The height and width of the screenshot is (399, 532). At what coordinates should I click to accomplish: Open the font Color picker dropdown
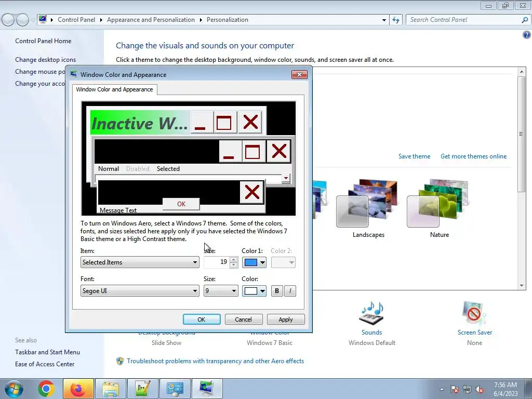pos(254,291)
